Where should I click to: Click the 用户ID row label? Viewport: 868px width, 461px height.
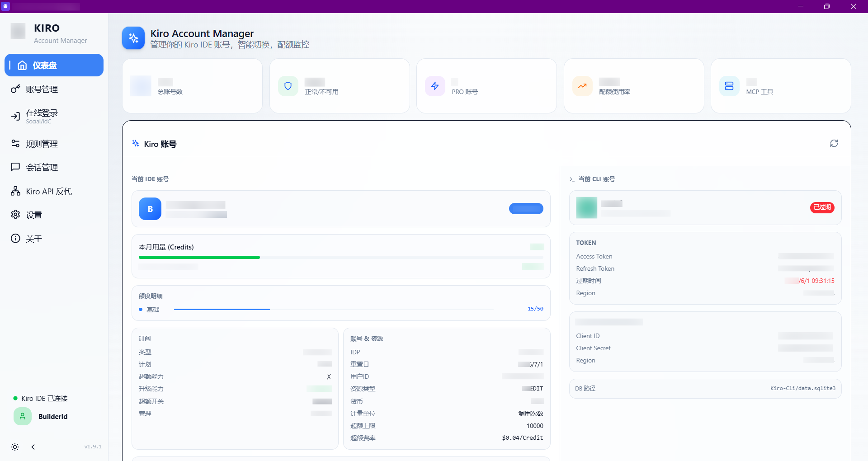(x=360, y=376)
